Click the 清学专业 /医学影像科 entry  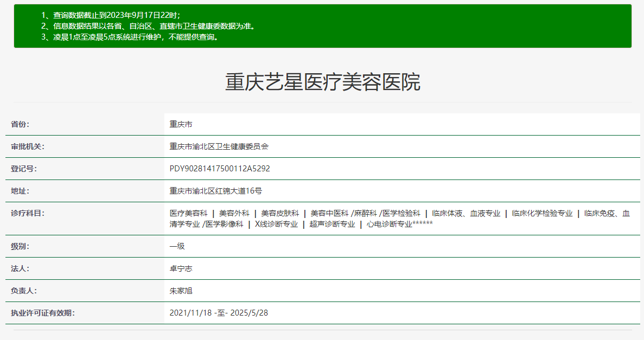206,224
